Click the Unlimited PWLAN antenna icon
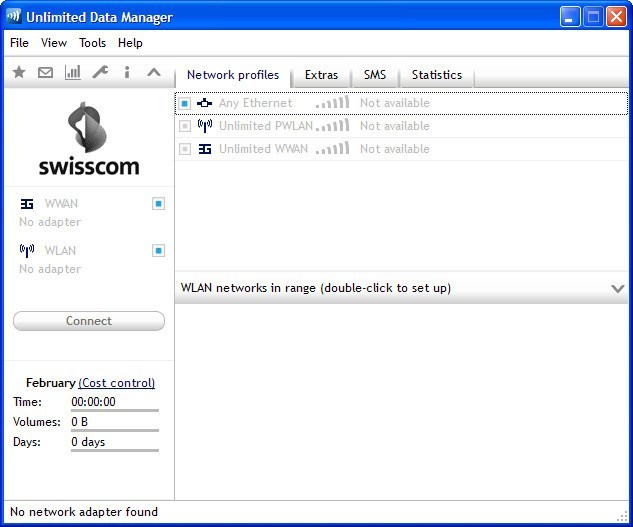The height and width of the screenshot is (527, 633). tap(205, 126)
